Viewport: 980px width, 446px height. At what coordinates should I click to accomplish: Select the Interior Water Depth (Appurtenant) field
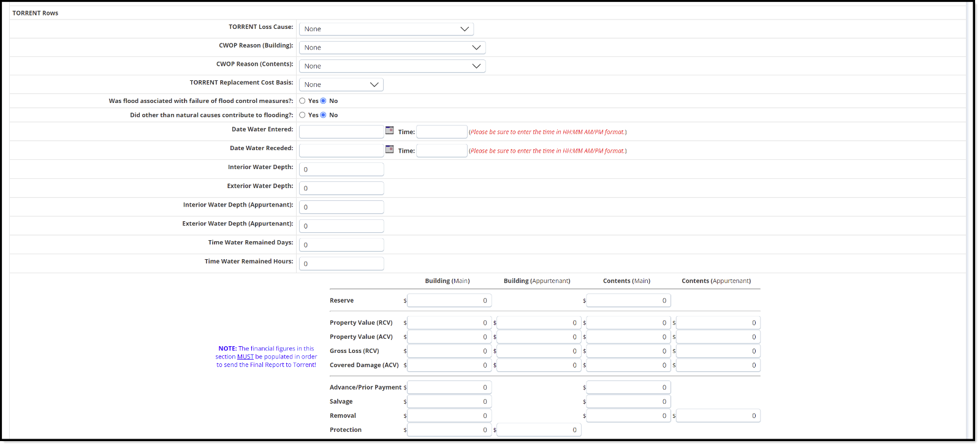click(x=341, y=207)
